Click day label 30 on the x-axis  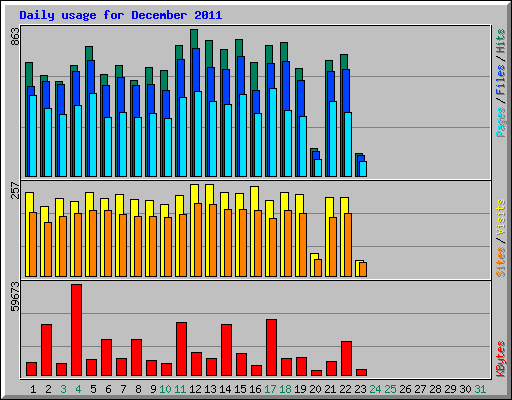(465, 389)
